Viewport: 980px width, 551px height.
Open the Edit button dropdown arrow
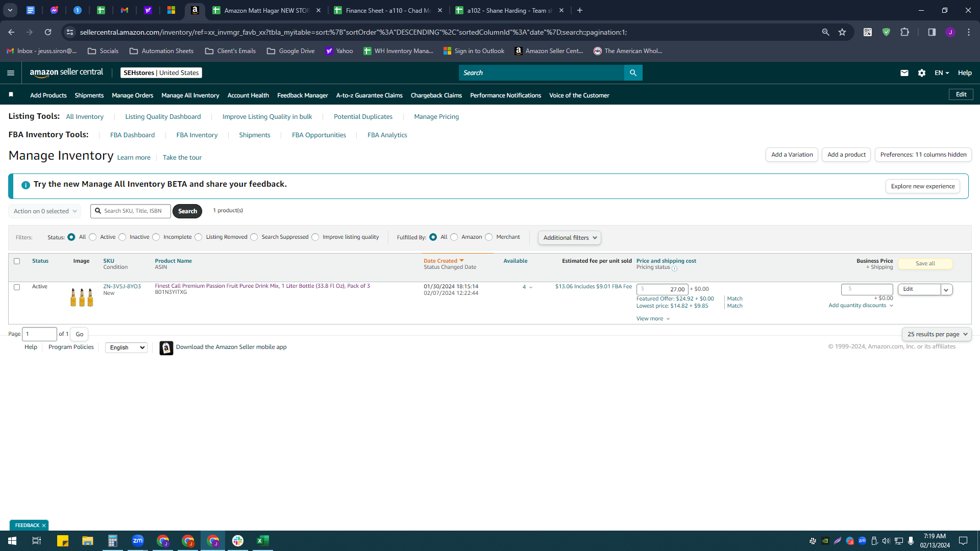946,290
